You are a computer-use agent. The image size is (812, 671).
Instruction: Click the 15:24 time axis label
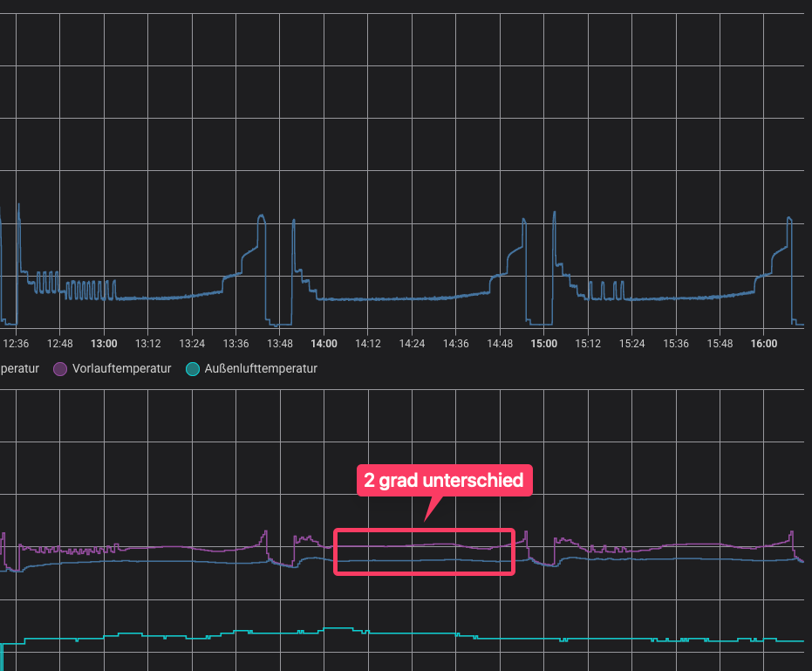(x=632, y=344)
